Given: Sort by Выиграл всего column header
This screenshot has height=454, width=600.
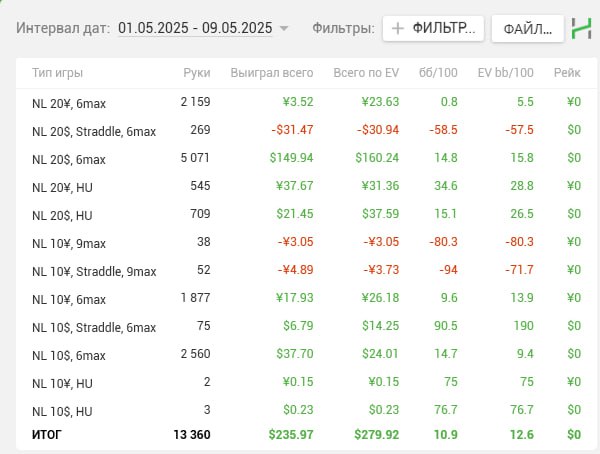Looking at the screenshot, I should tap(272, 73).
